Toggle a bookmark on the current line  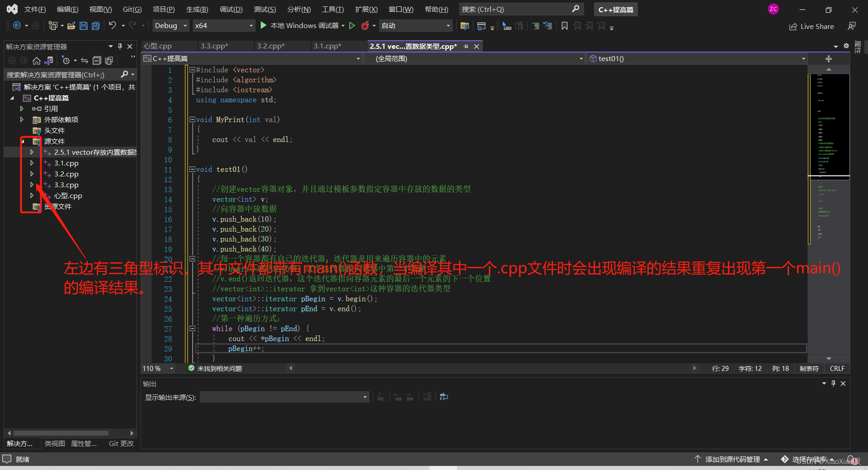pyautogui.click(x=564, y=26)
